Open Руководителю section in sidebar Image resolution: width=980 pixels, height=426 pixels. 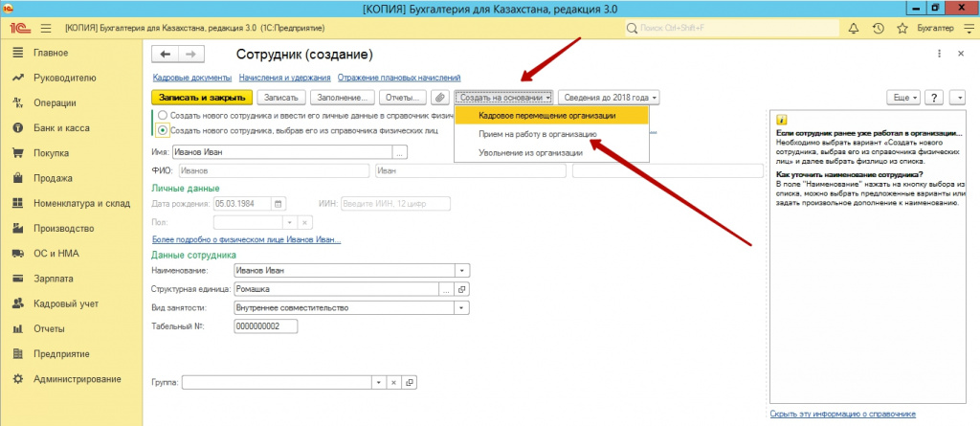click(65, 78)
